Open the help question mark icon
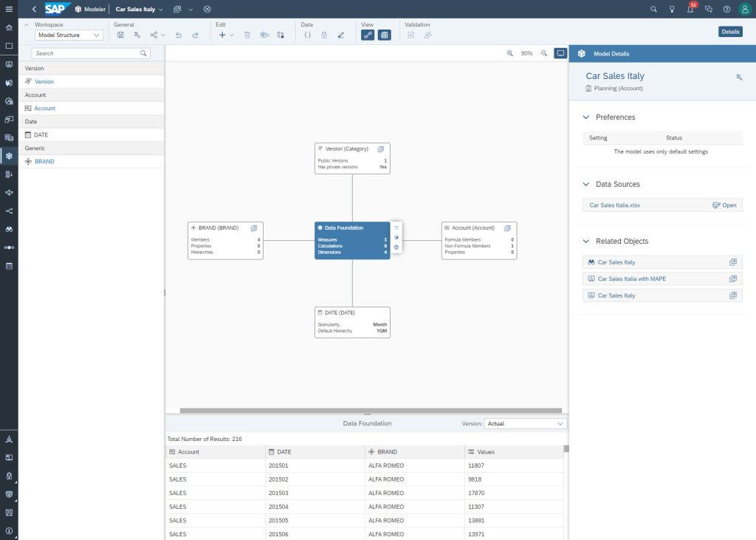756x540 pixels. tap(726, 9)
